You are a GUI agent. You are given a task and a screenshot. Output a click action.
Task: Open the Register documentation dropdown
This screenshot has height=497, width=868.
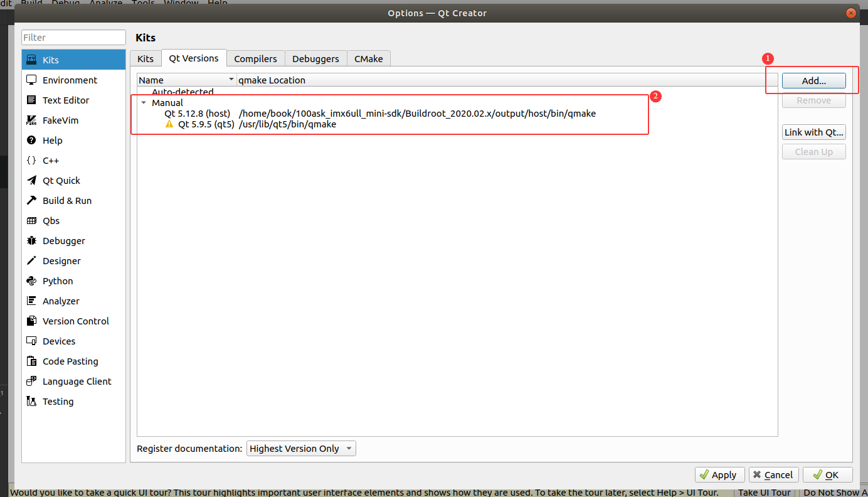[301, 449]
